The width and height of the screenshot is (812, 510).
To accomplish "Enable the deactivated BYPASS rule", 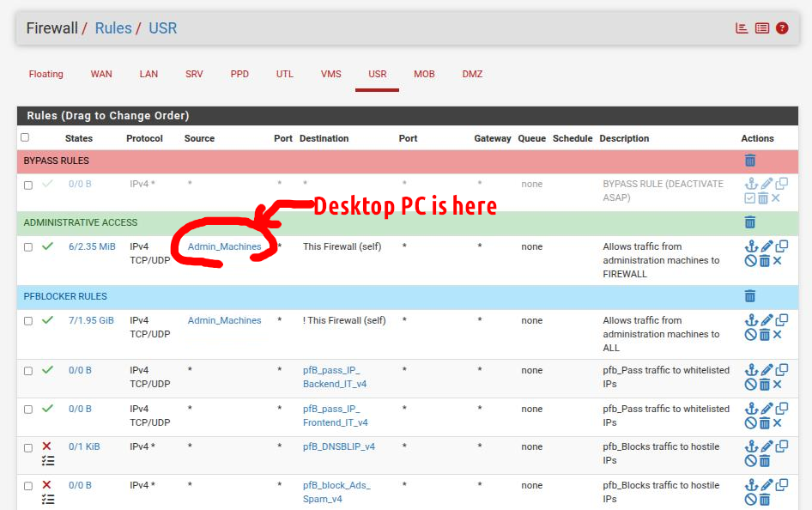I will (751, 198).
